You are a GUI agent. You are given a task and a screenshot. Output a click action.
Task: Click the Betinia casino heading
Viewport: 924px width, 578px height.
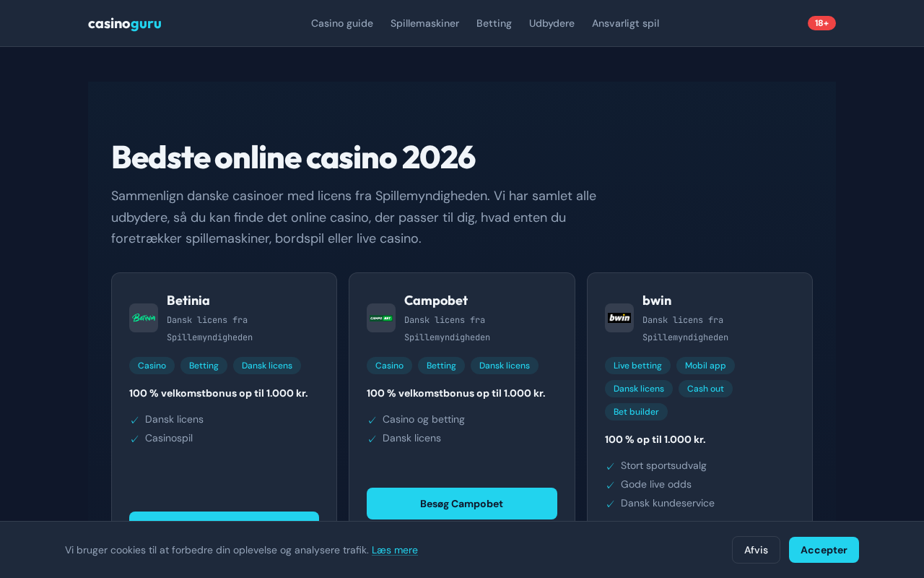click(188, 301)
